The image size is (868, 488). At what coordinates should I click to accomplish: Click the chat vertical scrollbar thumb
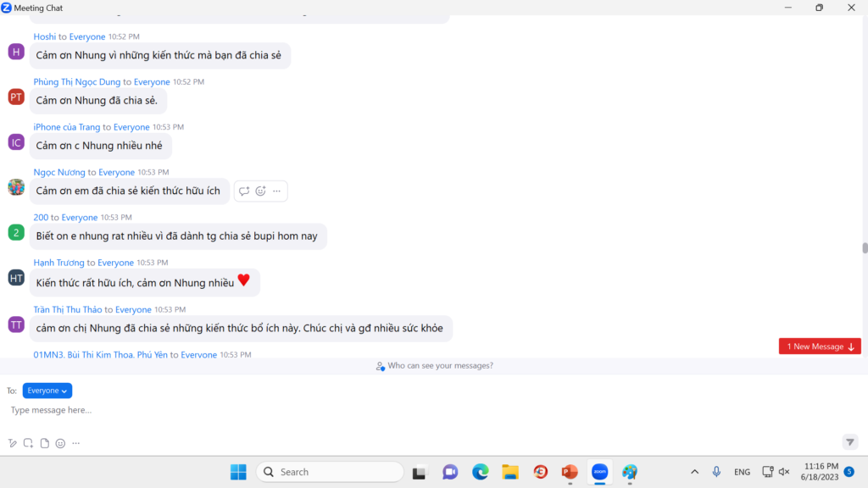[x=865, y=248]
